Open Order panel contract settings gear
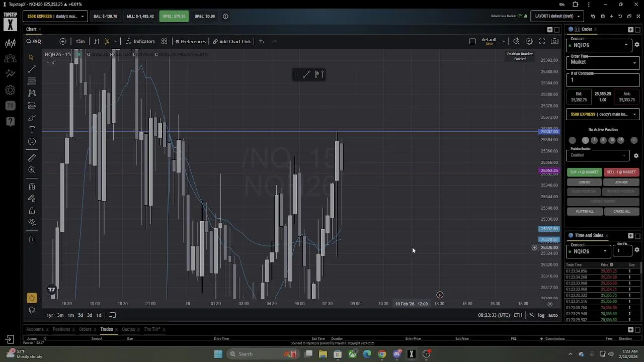This screenshot has height=362, width=644. [637, 45]
